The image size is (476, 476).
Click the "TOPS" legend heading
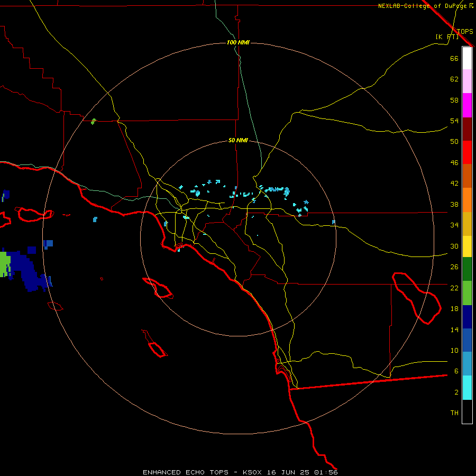tap(465, 32)
